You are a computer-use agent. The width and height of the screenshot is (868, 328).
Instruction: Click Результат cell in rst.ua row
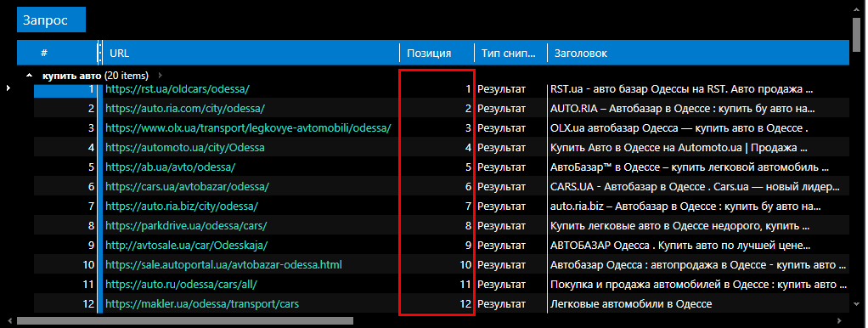coord(502,88)
